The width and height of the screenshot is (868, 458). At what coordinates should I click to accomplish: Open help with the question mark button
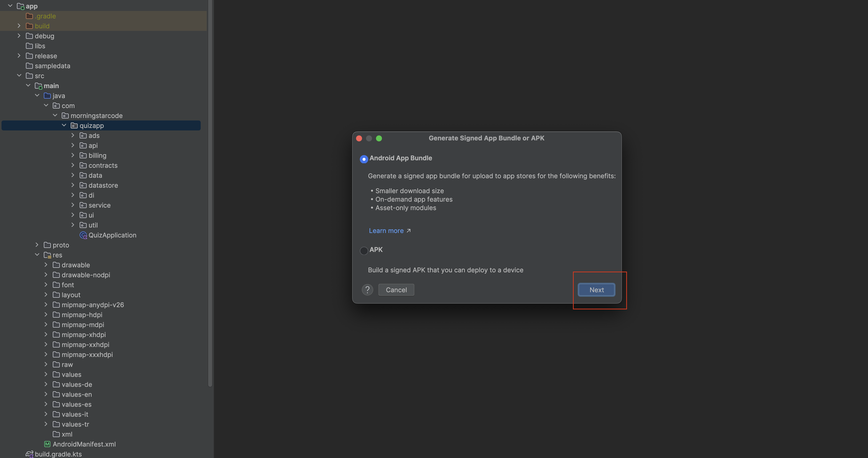click(367, 290)
